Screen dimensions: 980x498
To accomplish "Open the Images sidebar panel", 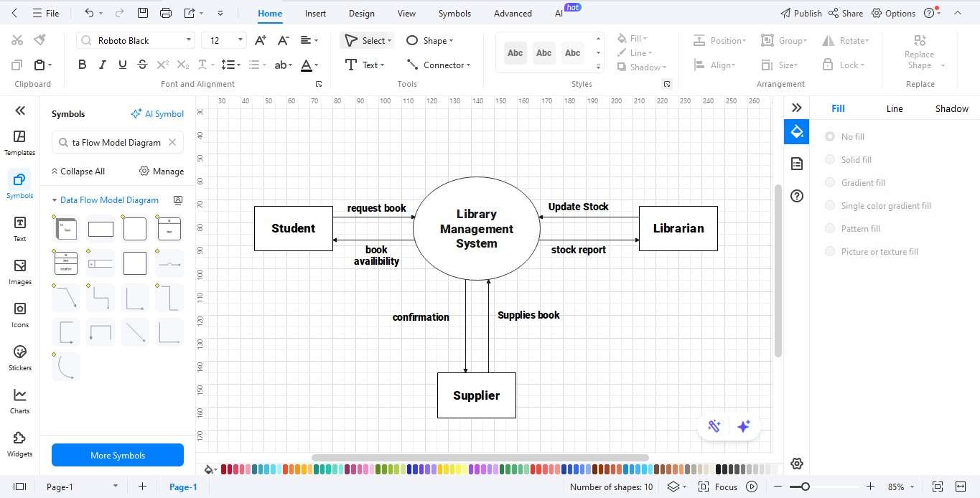I will click(x=20, y=272).
